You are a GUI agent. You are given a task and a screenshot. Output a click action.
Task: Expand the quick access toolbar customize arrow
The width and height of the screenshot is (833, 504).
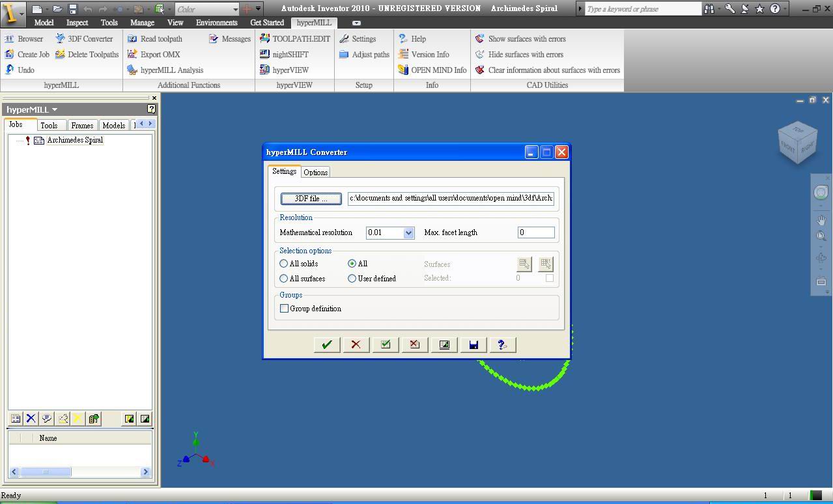pyautogui.click(x=259, y=9)
